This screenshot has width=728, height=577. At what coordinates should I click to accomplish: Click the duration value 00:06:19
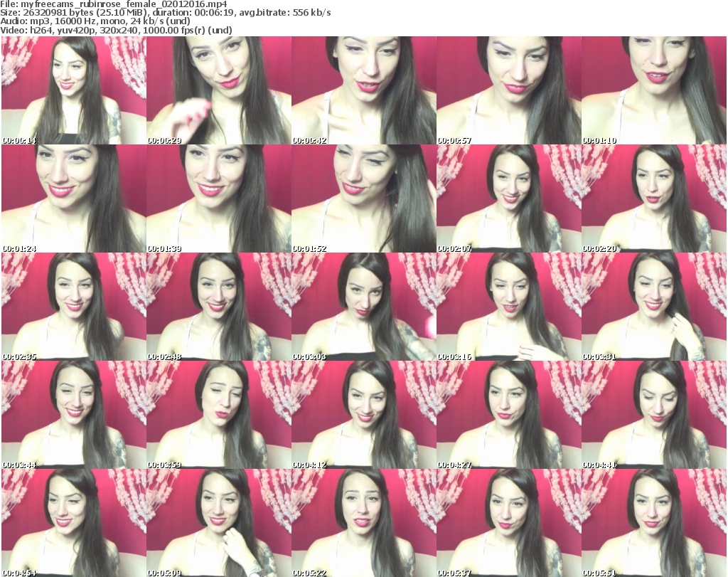215,13
